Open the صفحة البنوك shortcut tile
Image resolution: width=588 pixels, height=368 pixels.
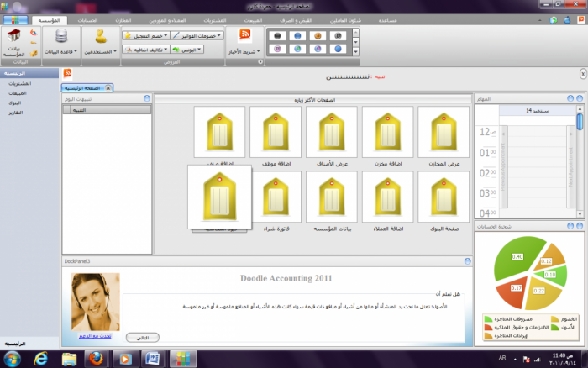pyautogui.click(x=444, y=197)
